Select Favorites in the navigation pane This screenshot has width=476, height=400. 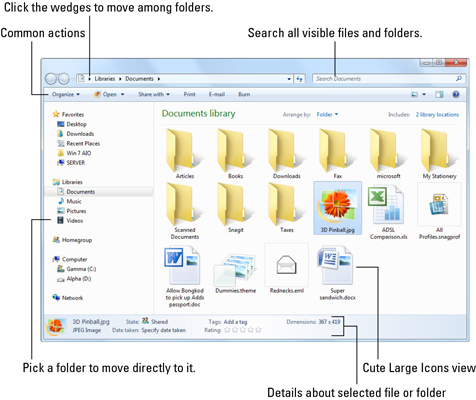pos(69,114)
